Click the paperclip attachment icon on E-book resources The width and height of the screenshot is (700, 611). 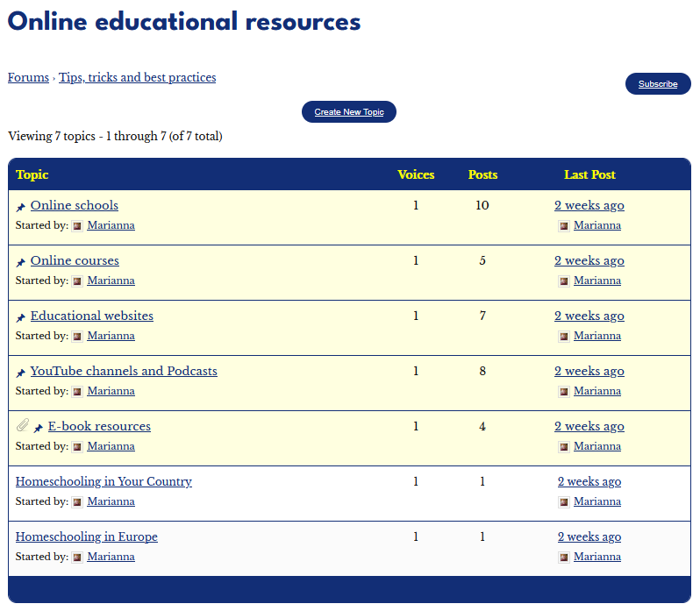pyautogui.click(x=23, y=425)
